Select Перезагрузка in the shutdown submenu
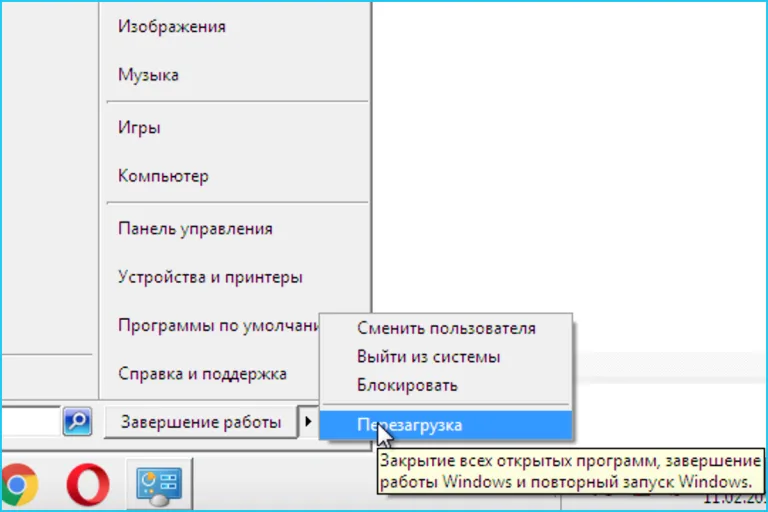 [x=446, y=425]
